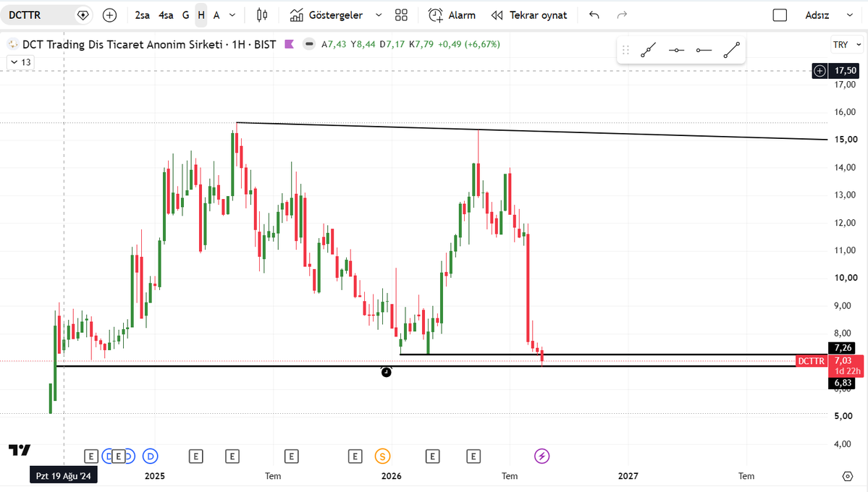Select the ray line tool in floating toolbar
Image resolution: width=868 pixels, height=492 pixels.
(648, 51)
